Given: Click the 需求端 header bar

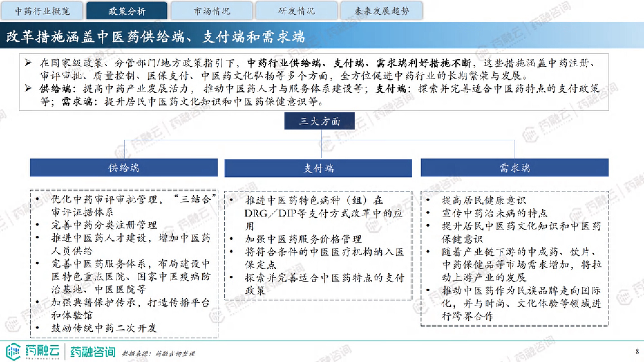Looking at the screenshot, I should [514, 168].
